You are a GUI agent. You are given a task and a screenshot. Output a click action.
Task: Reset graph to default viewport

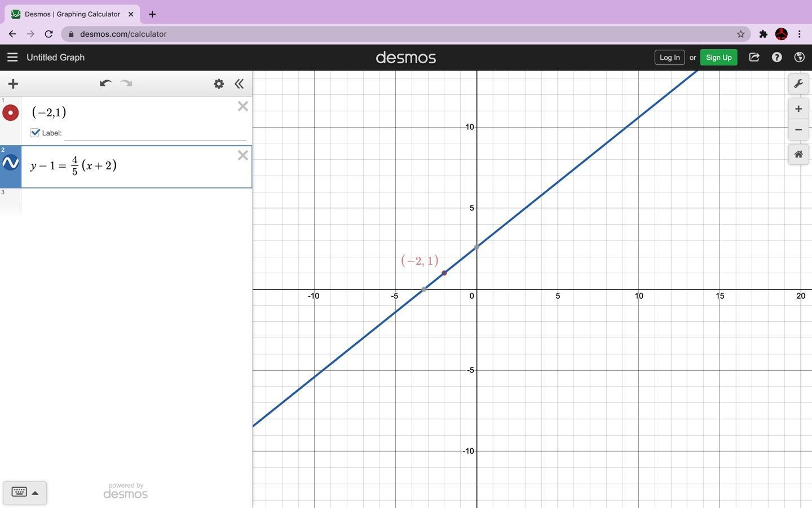point(798,155)
